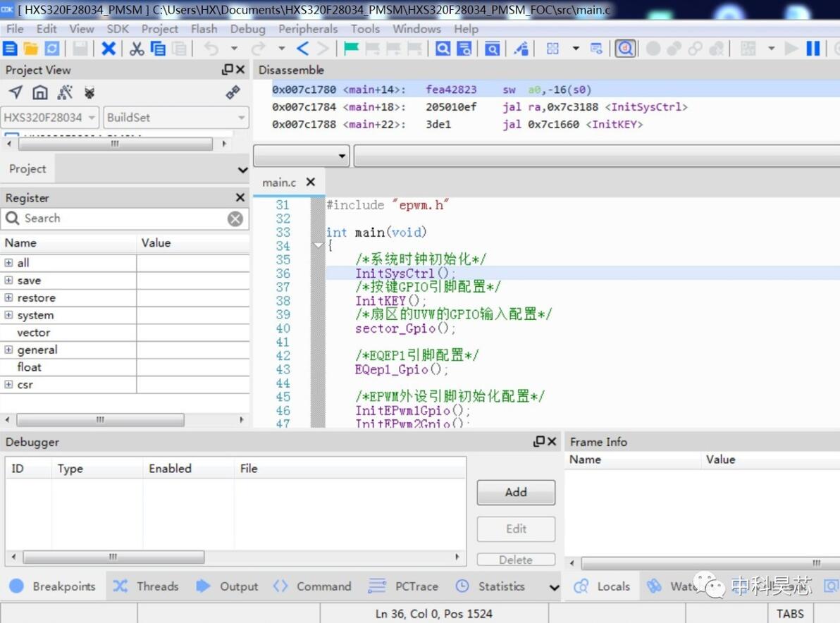The image size is (840, 623).
Task: Expand the 'csr' register group
Action: (8, 385)
